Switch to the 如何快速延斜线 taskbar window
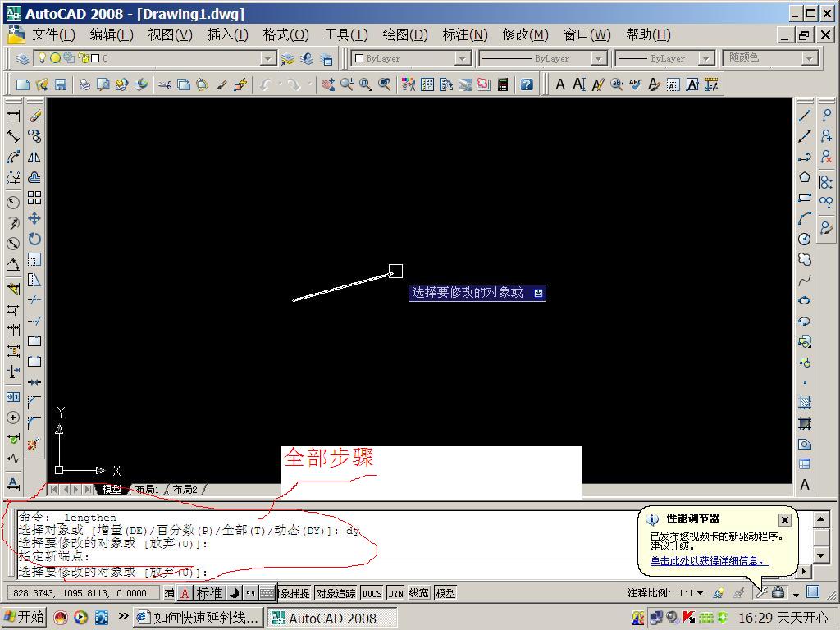The height and width of the screenshot is (630, 840). tap(197, 618)
